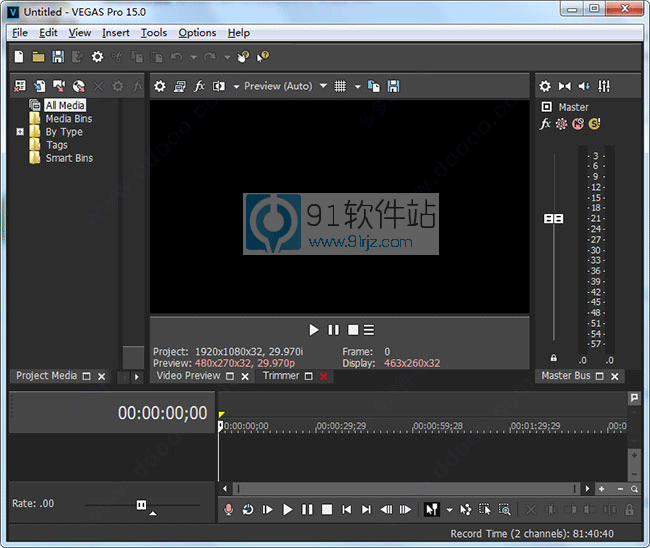This screenshot has width=650, height=548.
Task: Open the Insert menu
Action: point(115,33)
